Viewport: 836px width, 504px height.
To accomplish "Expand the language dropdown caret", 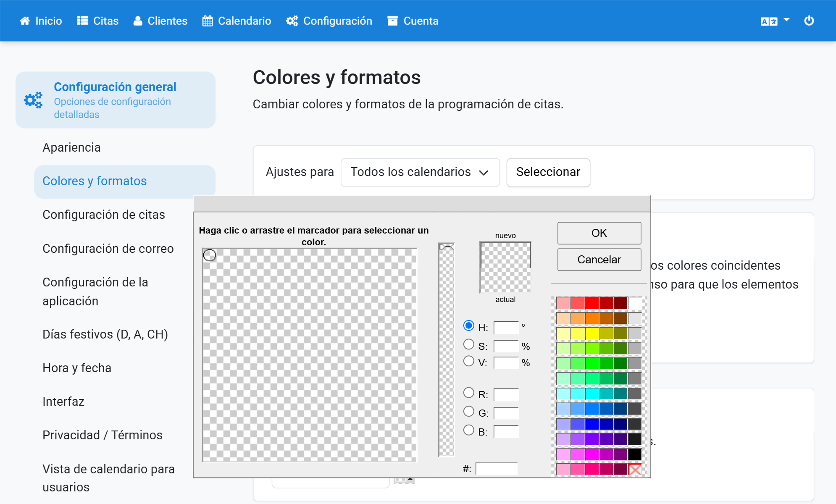I will click(x=786, y=20).
